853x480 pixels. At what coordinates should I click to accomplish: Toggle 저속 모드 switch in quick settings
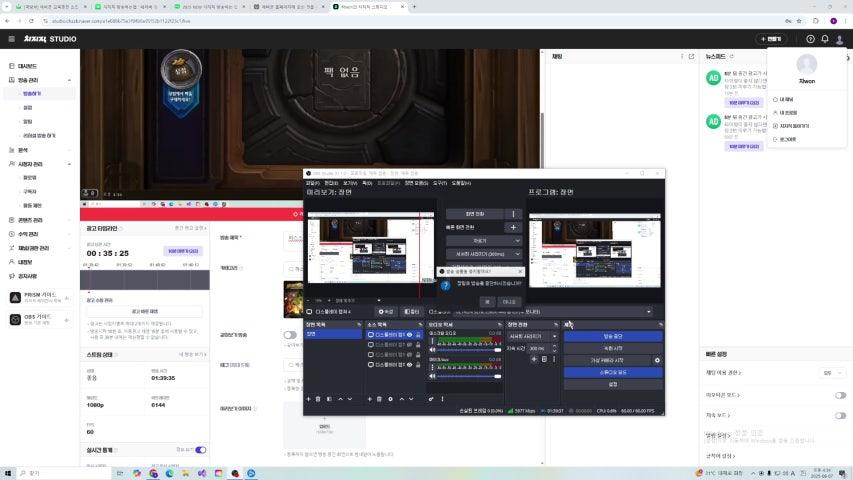840,415
